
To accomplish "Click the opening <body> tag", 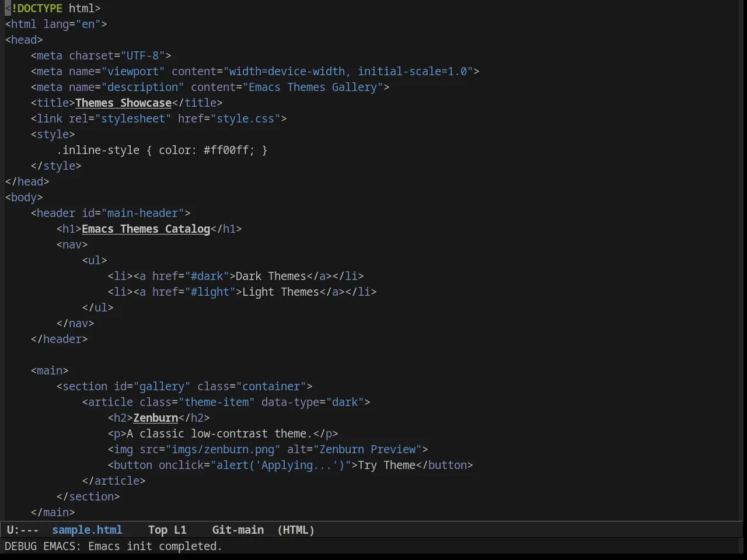I will point(24,197).
